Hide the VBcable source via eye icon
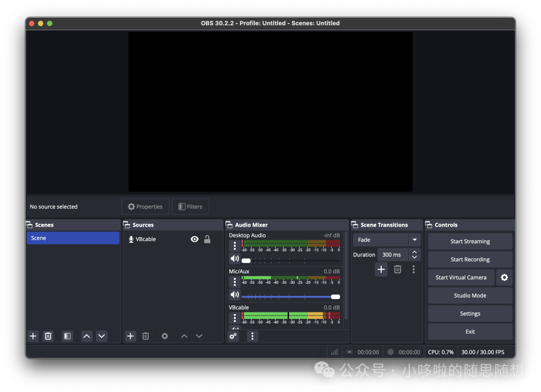Image resolution: width=541 pixels, height=392 pixels. pos(194,239)
